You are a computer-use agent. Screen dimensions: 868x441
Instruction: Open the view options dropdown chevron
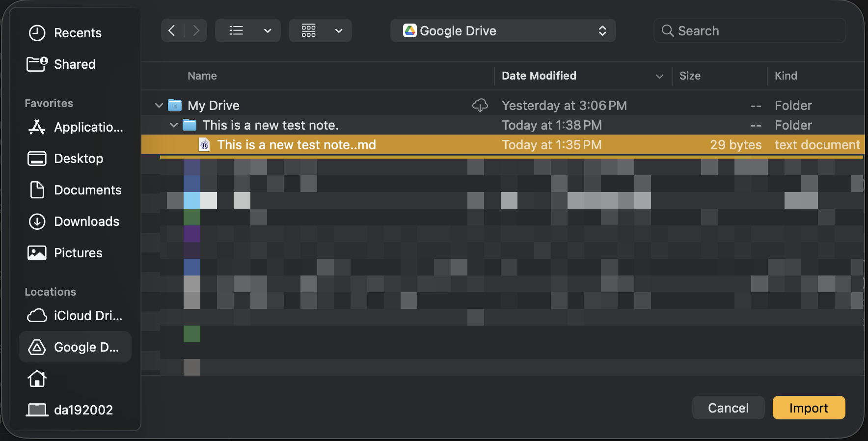[x=268, y=31]
